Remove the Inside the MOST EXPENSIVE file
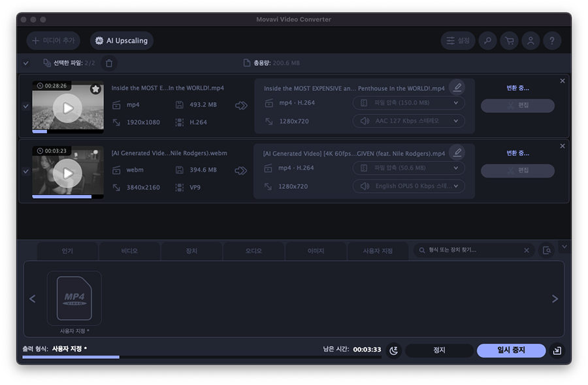This screenshot has height=385, width=588. [562, 81]
